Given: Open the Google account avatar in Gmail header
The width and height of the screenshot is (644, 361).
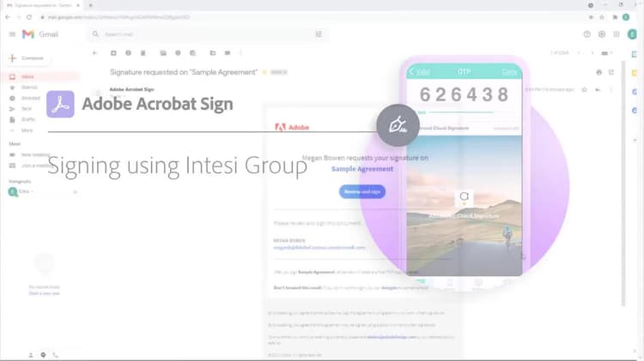Looking at the screenshot, I should (x=632, y=34).
